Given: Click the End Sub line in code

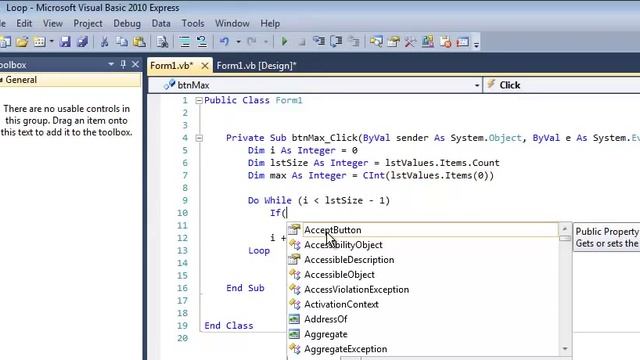Looking at the screenshot, I should point(245,288).
